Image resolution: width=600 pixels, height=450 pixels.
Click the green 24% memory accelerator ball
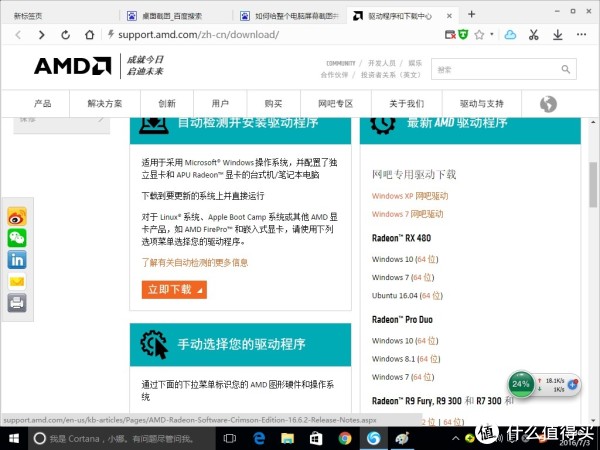520,384
